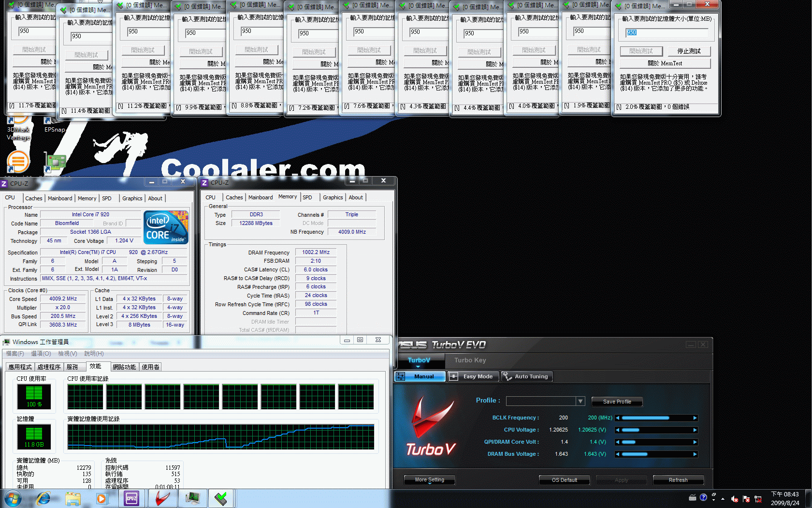Increase DRAM Bus Voltage right arrow

click(695, 454)
